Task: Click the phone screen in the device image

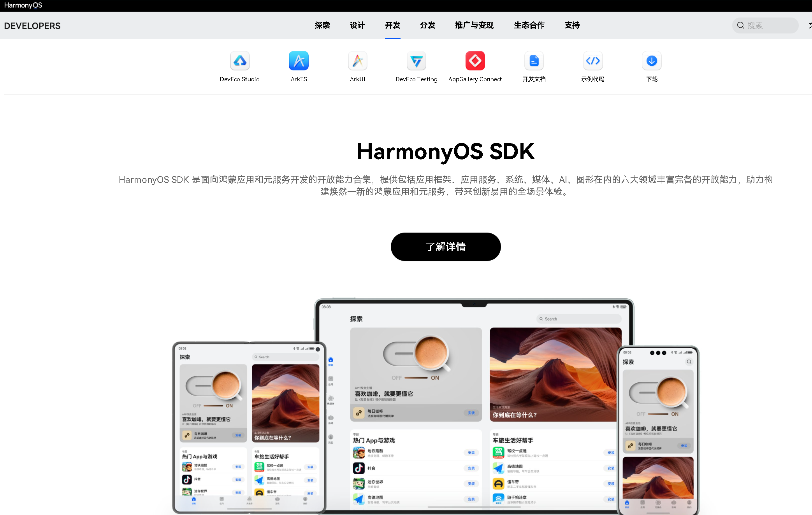Action: (x=658, y=430)
